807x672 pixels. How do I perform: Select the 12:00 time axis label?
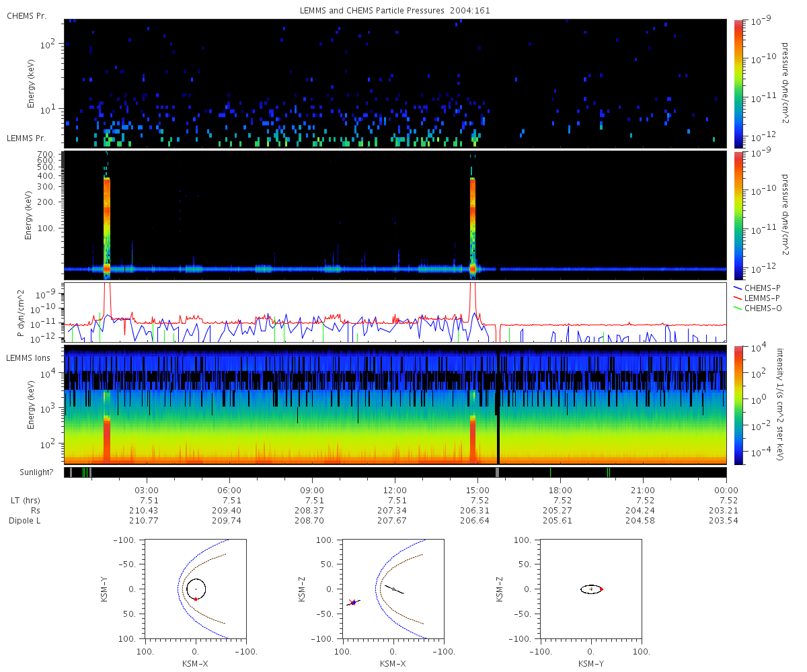click(395, 490)
